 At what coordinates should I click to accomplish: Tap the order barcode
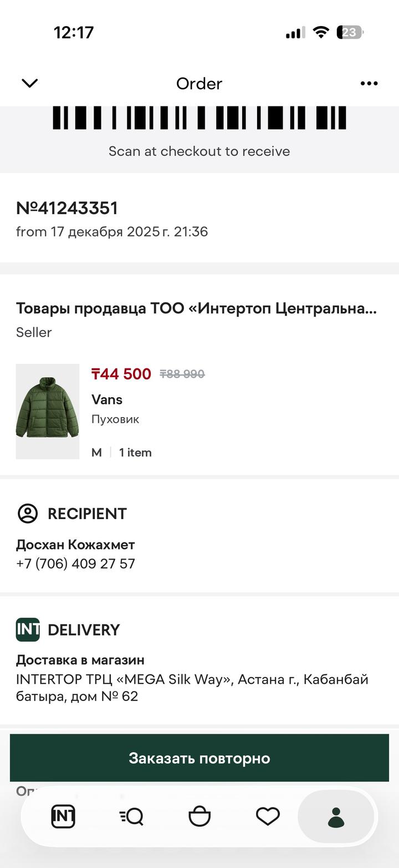point(199,118)
